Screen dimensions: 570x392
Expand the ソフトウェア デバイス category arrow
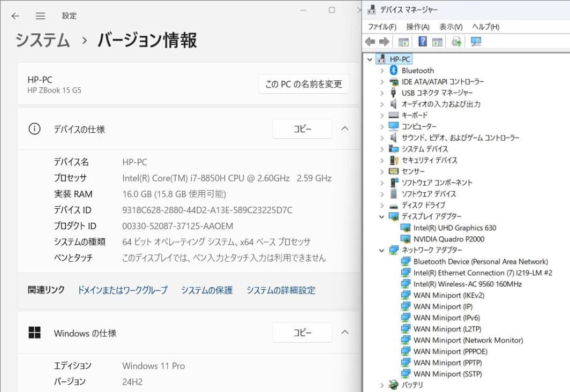pyautogui.click(x=381, y=194)
